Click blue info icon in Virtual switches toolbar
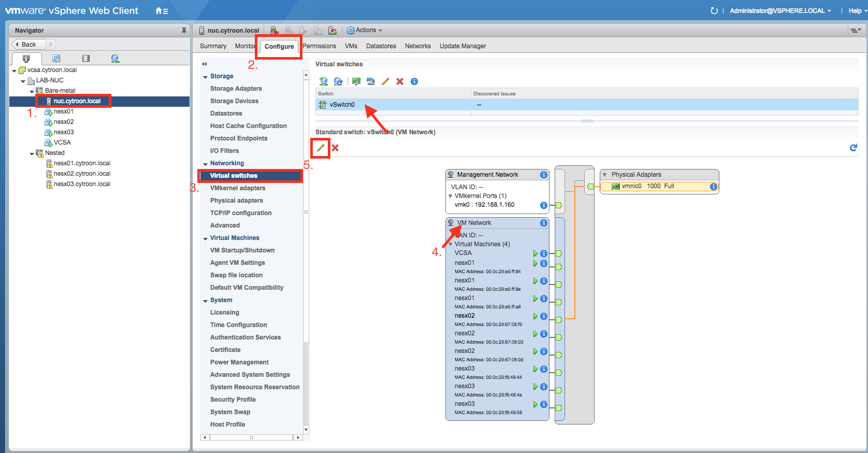This screenshot has width=868, height=453. [x=414, y=81]
